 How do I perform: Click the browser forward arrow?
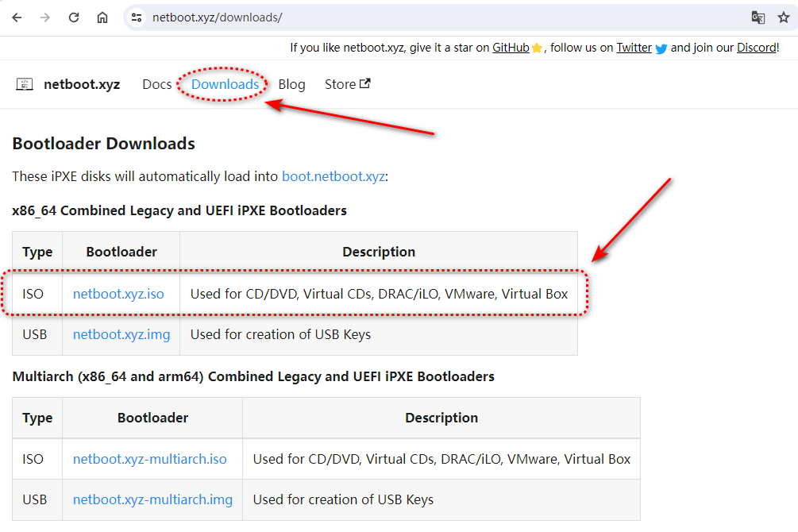click(x=45, y=17)
